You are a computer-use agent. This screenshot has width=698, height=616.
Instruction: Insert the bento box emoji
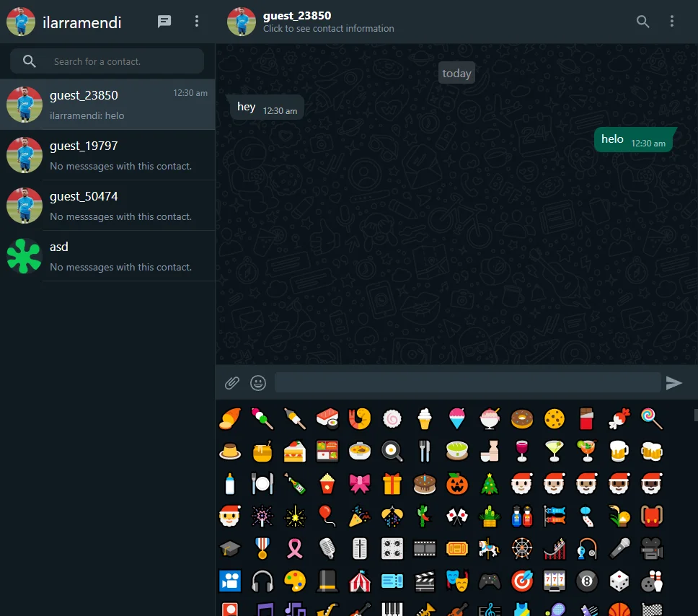(x=327, y=452)
